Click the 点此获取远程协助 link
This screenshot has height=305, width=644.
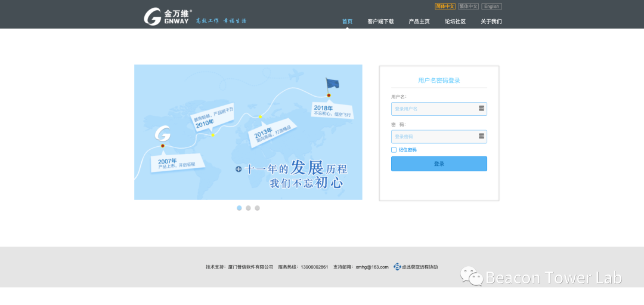(x=420, y=267)
